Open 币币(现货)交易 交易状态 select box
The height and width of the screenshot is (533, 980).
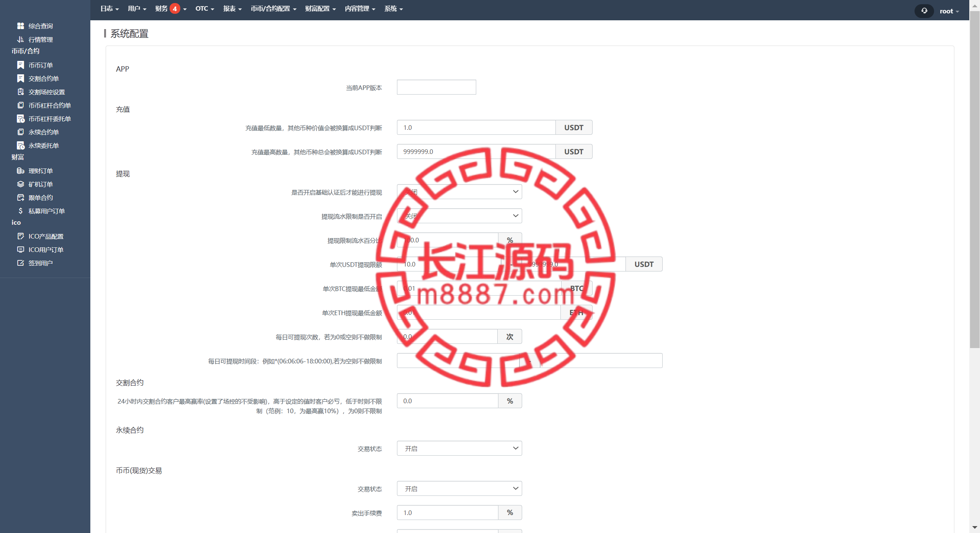pos(459,489)
